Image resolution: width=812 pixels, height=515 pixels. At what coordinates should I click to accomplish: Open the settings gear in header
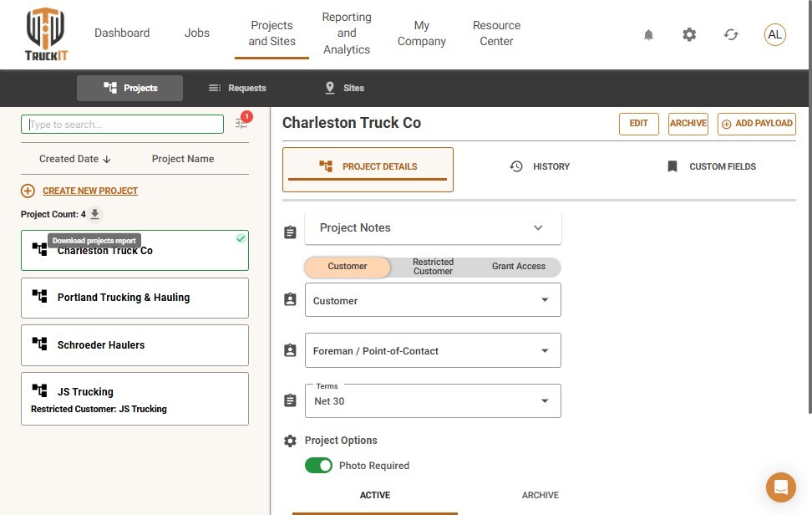click(689, 35)
